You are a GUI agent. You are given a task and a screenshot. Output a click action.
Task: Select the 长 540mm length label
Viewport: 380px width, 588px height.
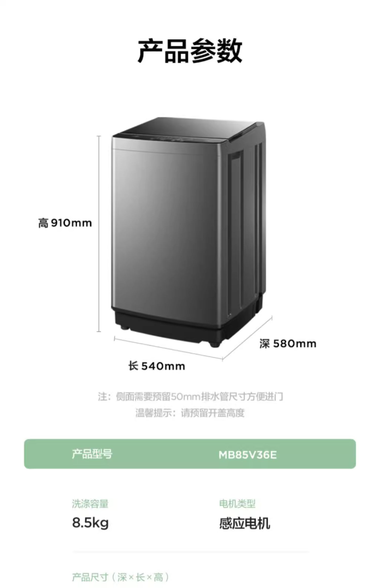(x=157, y=366)
